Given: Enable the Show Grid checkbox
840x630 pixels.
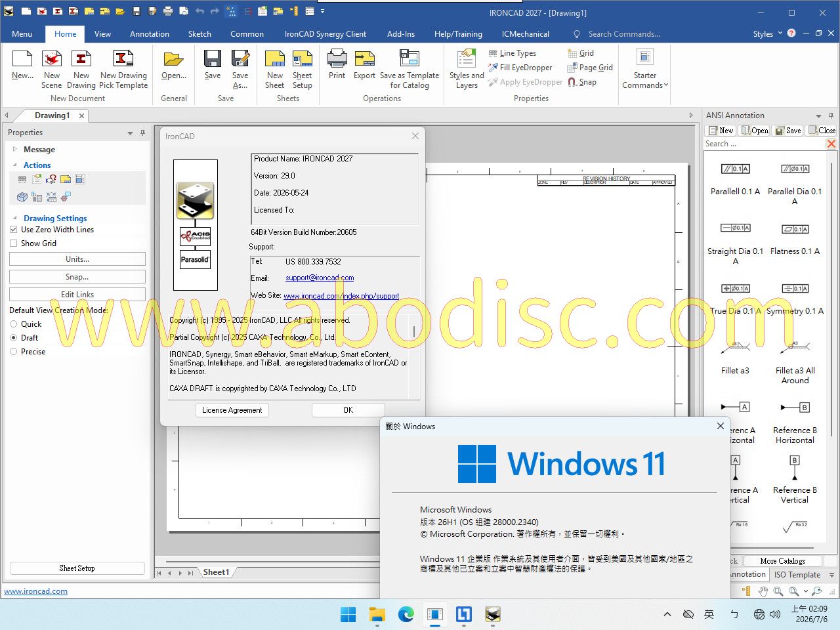Looking at the screenshot, I should pos(14,243).
